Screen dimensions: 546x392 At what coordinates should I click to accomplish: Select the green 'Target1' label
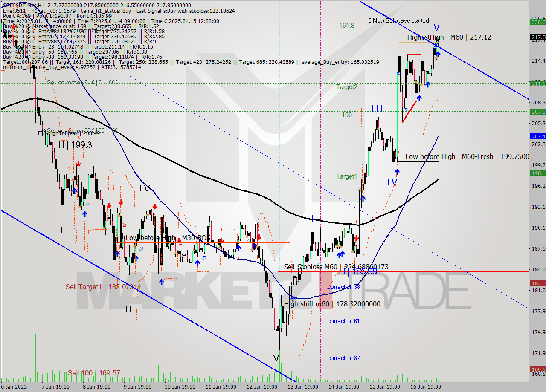346,176
